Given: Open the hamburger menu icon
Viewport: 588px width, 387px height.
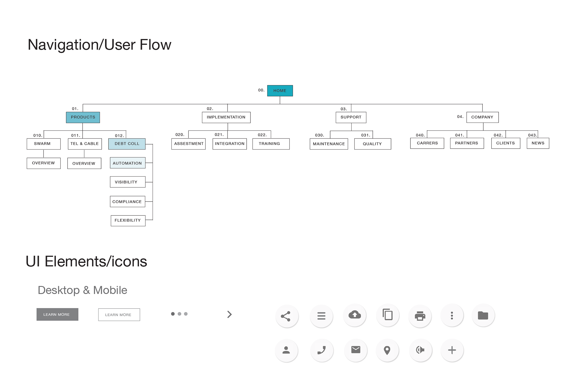Looking at the screenshot, I should pos(321,316).
